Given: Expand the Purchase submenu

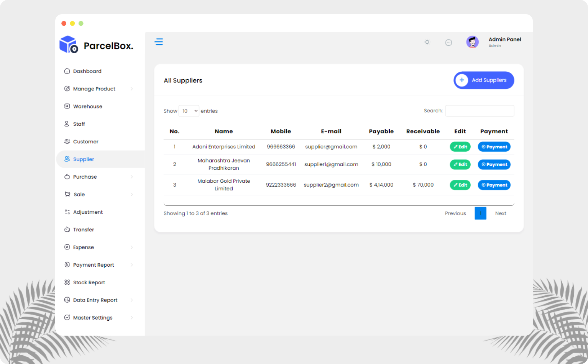Looking at the screenshot, I should [x=85, y=177].
